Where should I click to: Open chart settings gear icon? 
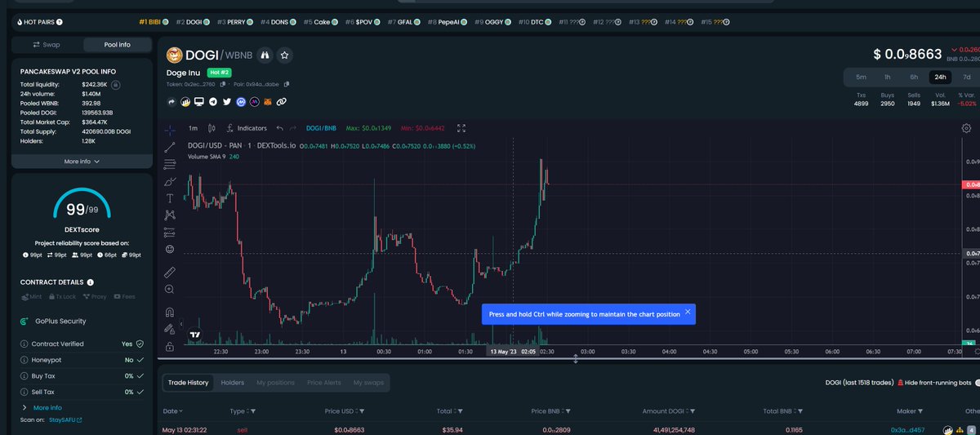coord(966,128)
